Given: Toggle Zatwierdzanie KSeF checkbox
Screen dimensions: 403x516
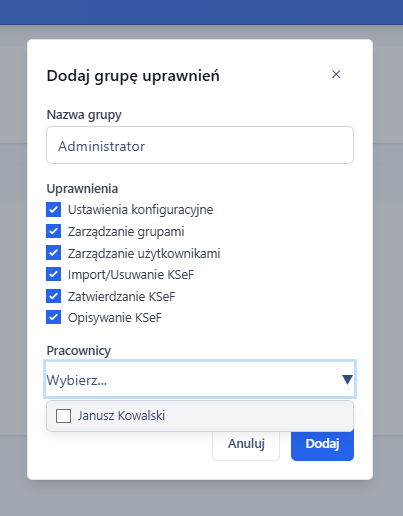Looking at the screenshot, I should tap(54, 296).
